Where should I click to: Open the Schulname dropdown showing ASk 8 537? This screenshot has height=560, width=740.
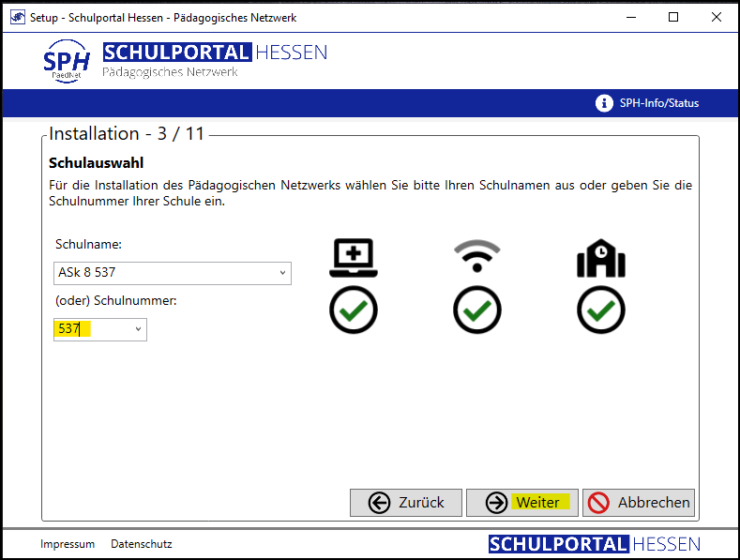tap(173, 273)
